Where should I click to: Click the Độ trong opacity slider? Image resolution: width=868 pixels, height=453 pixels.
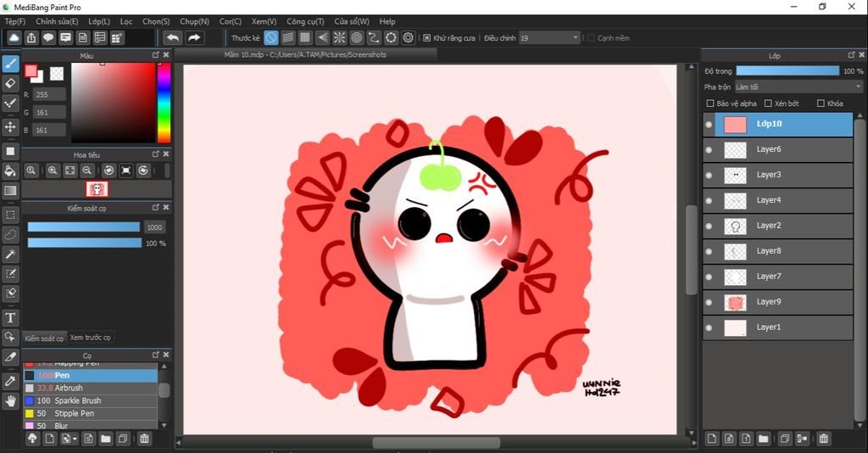click(787, 71)
